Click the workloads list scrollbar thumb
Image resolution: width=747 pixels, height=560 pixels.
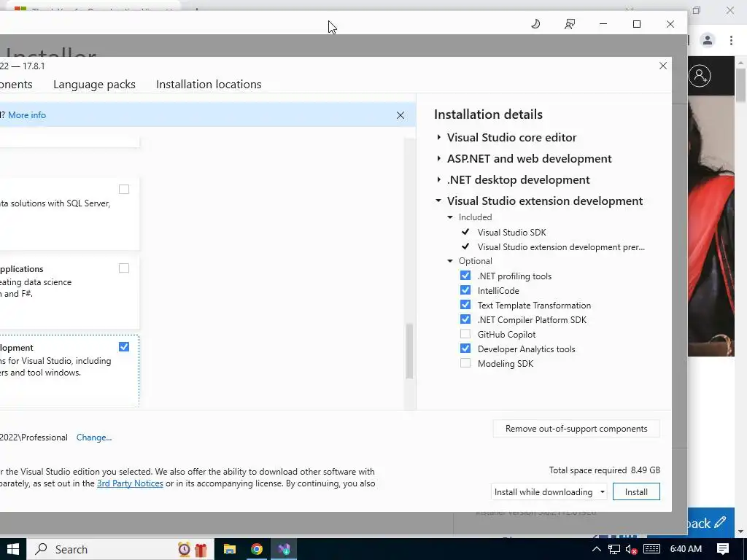[x=409, y=351]
